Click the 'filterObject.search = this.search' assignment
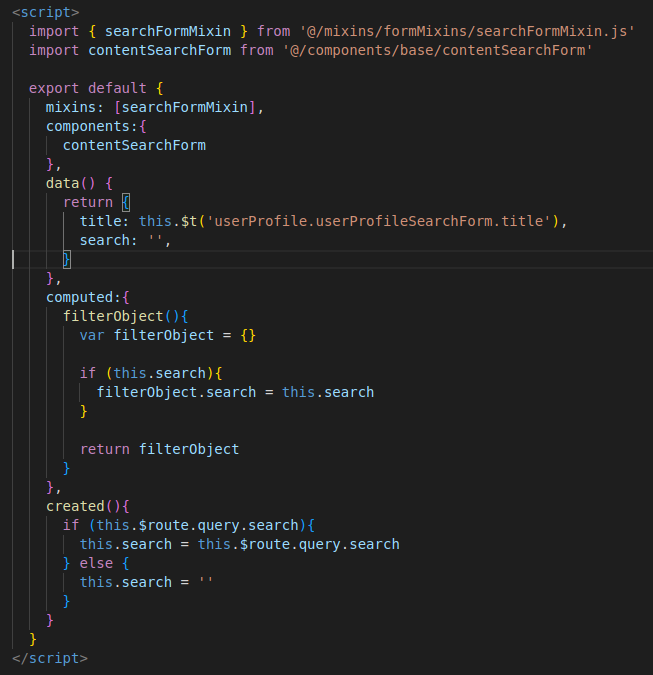Screen dimensions: 653x675 point(235,392)
